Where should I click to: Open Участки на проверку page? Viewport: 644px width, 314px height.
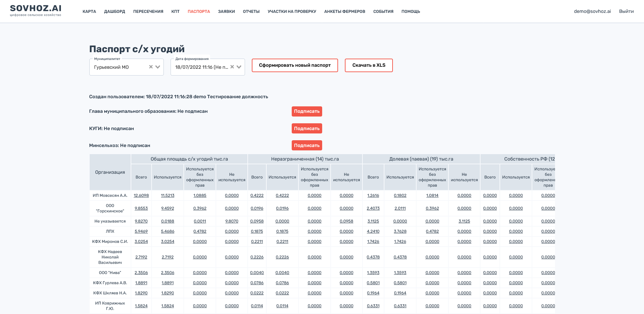[x=292, y=12]
